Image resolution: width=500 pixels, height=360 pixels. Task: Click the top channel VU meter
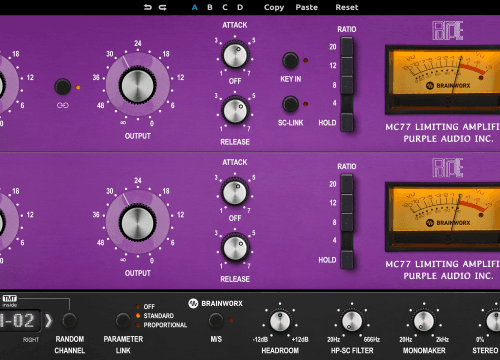click(x=443, y=80)
